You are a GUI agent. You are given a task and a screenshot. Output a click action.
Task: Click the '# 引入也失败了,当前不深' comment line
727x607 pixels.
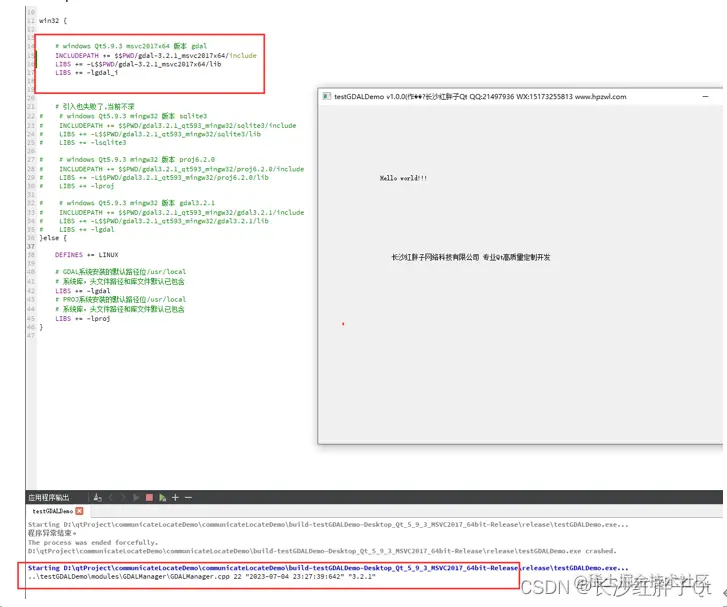[95, 107]
